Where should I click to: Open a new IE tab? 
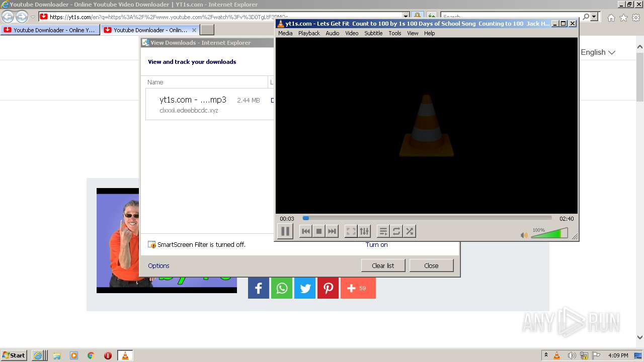(207, 30)
